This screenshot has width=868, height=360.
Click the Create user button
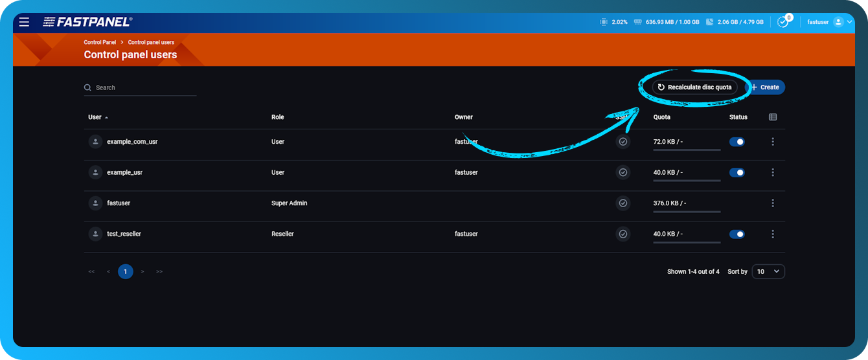pyautogui.click(x=766, y=87)
